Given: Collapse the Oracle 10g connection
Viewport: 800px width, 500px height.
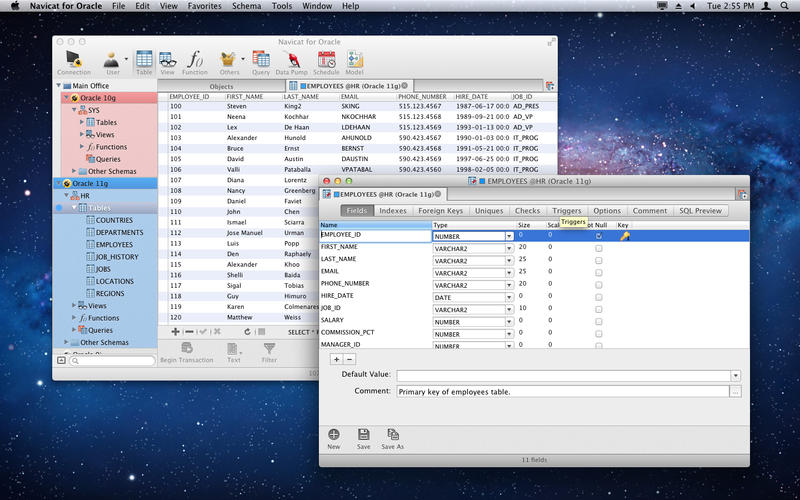Looking at the screenshot, I should coord(66,97).
